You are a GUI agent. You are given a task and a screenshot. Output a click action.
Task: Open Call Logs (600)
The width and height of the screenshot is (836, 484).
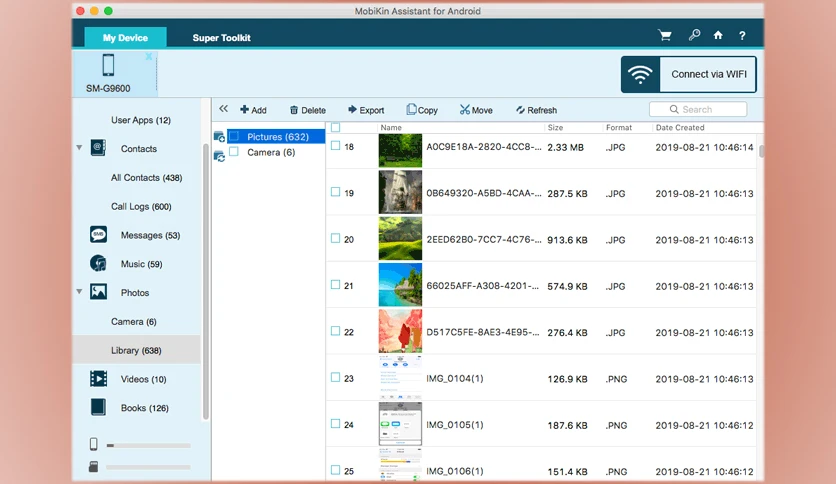click(141, 206)
